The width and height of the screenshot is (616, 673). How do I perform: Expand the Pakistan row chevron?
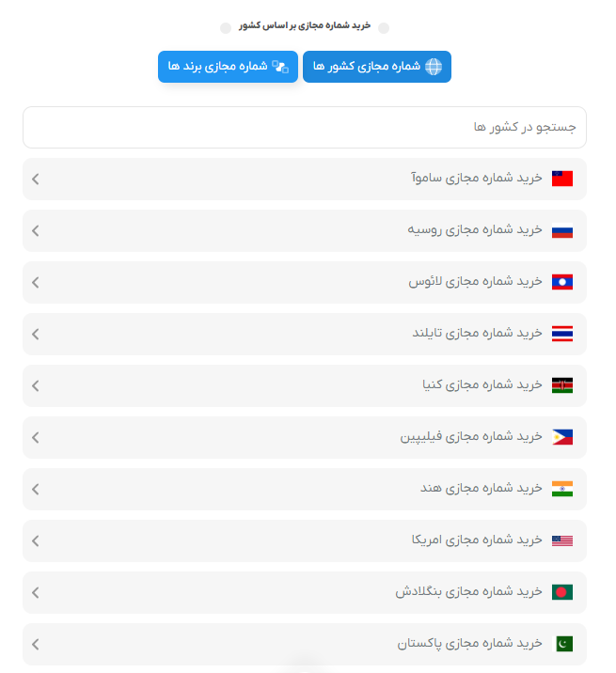[x=36, y=644]
